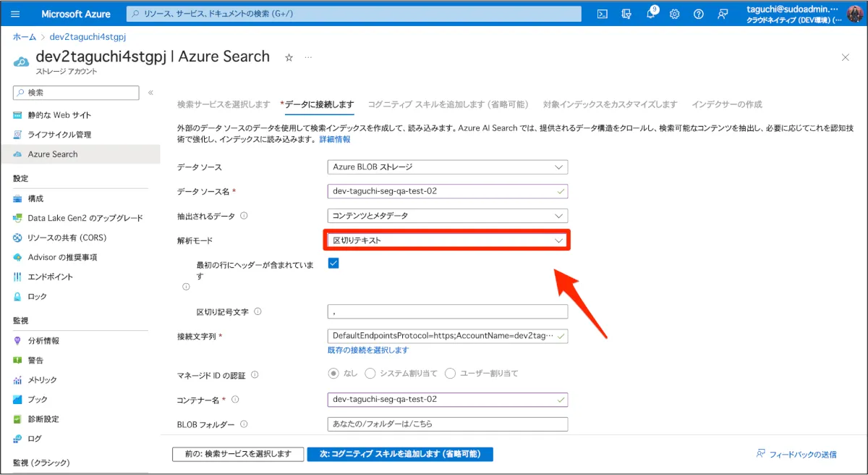The width and height of the screenshot is (868, 475).
Task: Click the info icon next to 抽出されるデータ
Action: [x=244, y=216]
